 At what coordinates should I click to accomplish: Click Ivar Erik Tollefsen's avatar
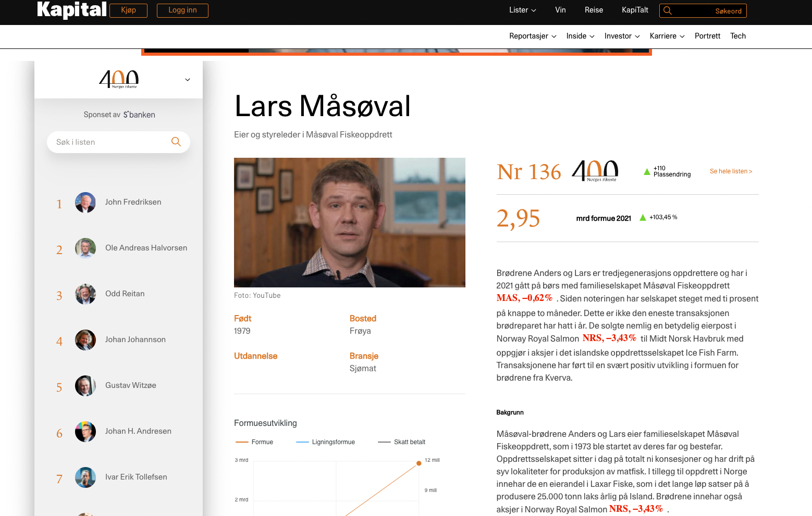[85, 477]
